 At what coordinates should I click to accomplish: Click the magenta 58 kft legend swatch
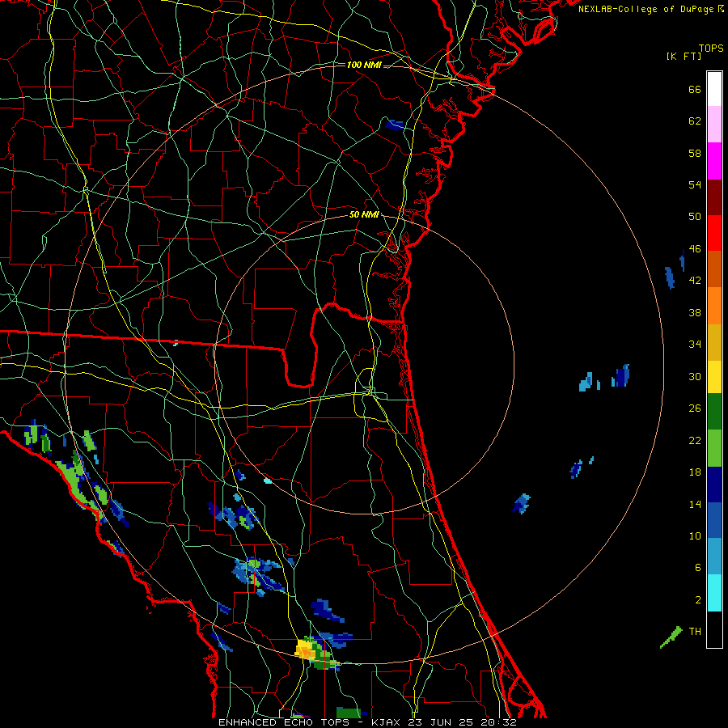pyautogui.click(x=714, y=161)
